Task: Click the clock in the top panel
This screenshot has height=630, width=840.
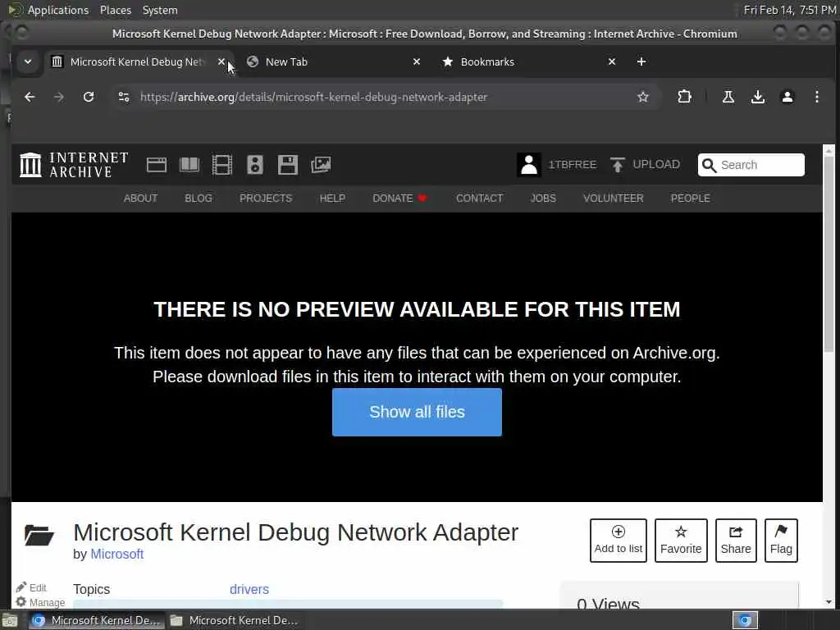Action: (790, 10)
